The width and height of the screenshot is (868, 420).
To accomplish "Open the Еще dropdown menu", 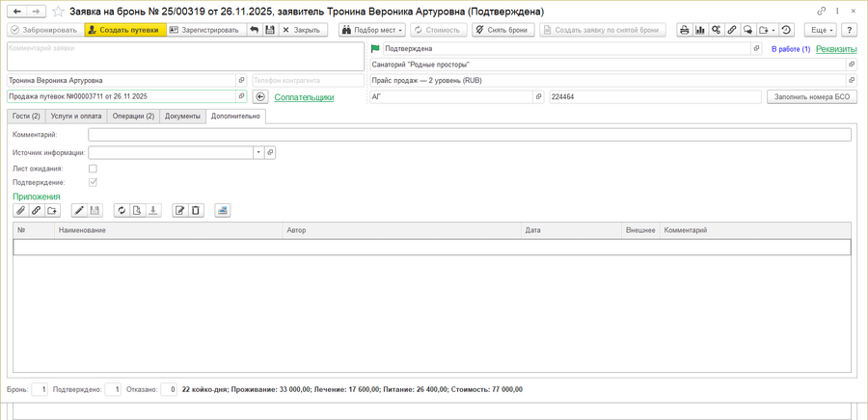I will pyautogui.click(x=820, y=30).
